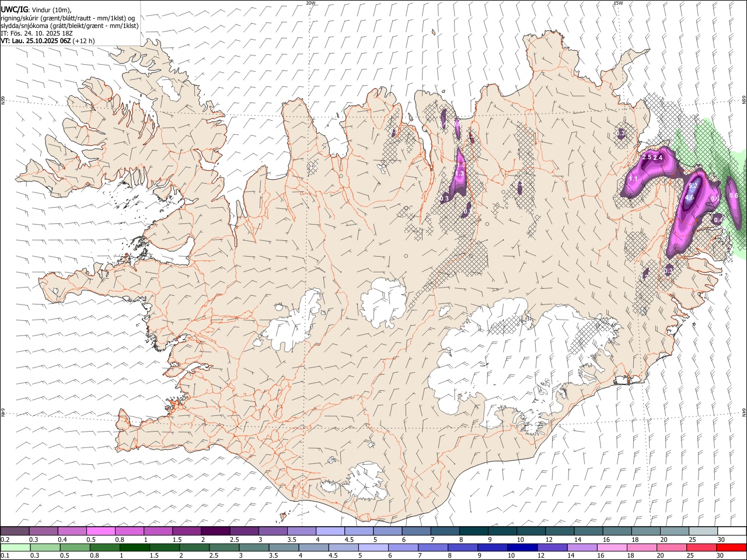This screenshot has height=560, width=747.
Task: Click the "15W" longitude label
Action: coord(618,3)
